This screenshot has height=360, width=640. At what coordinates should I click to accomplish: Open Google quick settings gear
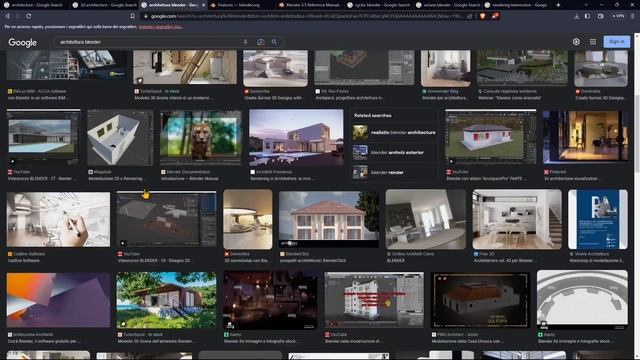tap(576, 42)
